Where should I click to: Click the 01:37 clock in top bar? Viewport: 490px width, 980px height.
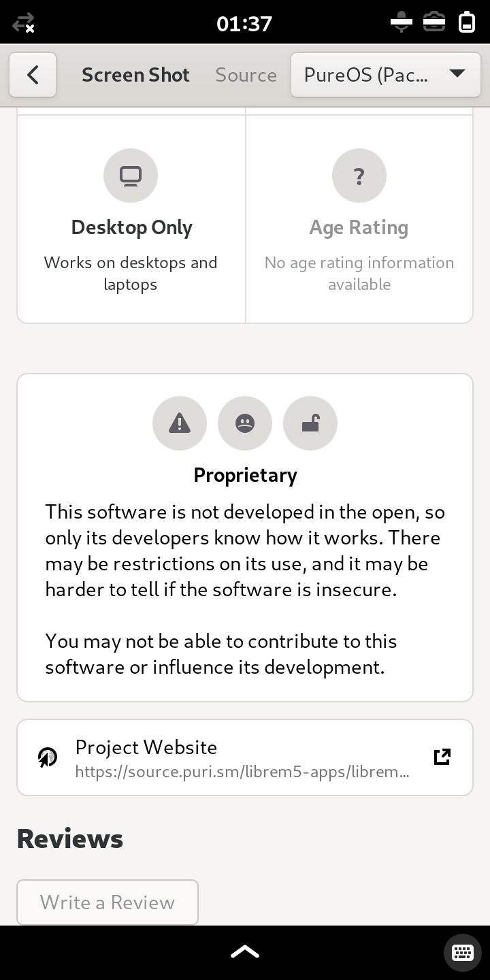[244, 23]
